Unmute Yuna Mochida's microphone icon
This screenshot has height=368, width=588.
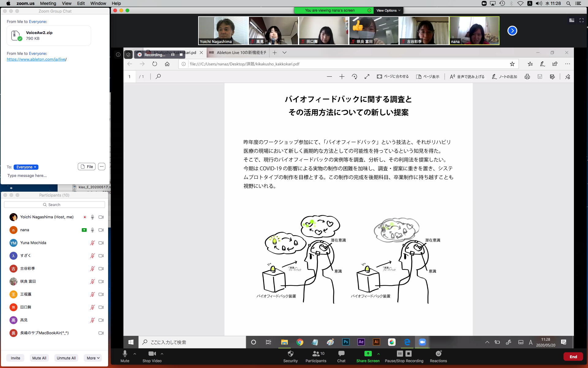92,243
